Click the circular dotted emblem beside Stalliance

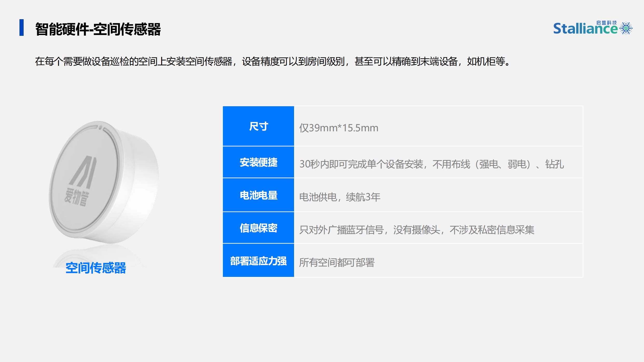(626, 28)
